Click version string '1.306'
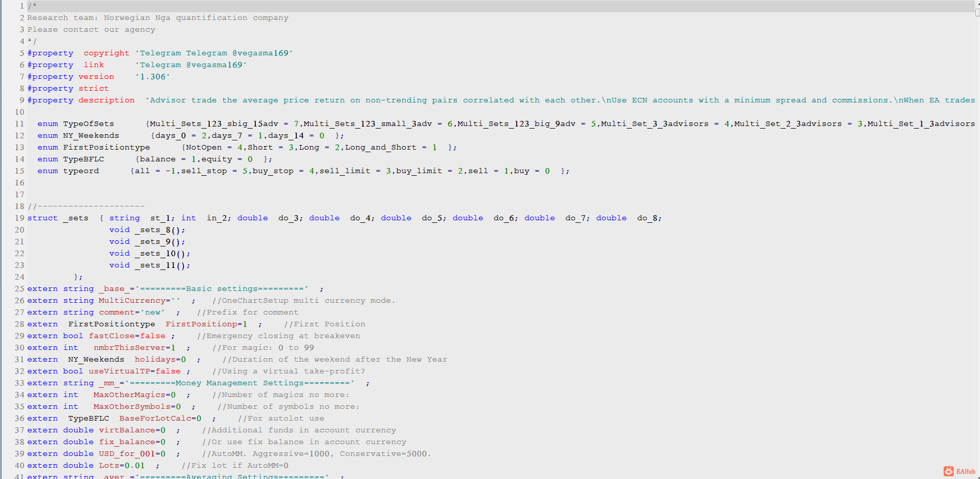The image size is (980, 479). 153,77
